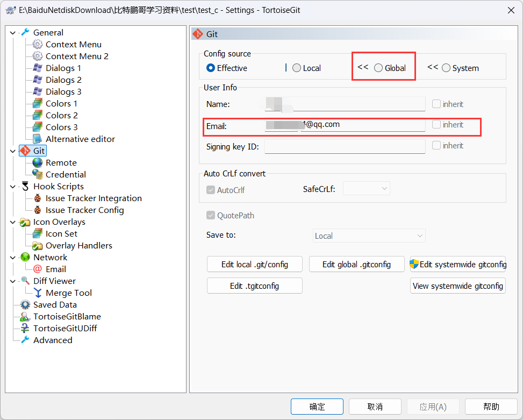Viewport: 523px width, 420px height.
Task: Click the Dialogs 2 window icon
Action: coord(38,80)
